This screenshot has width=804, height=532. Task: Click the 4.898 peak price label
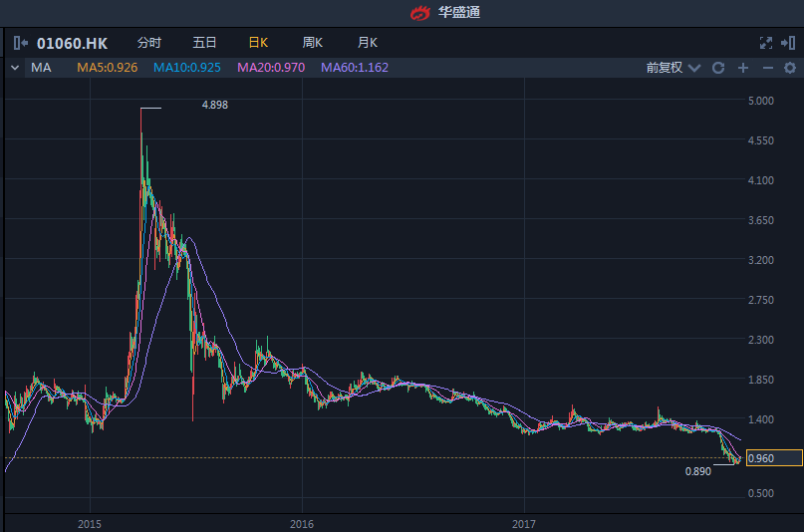point(215,105)
